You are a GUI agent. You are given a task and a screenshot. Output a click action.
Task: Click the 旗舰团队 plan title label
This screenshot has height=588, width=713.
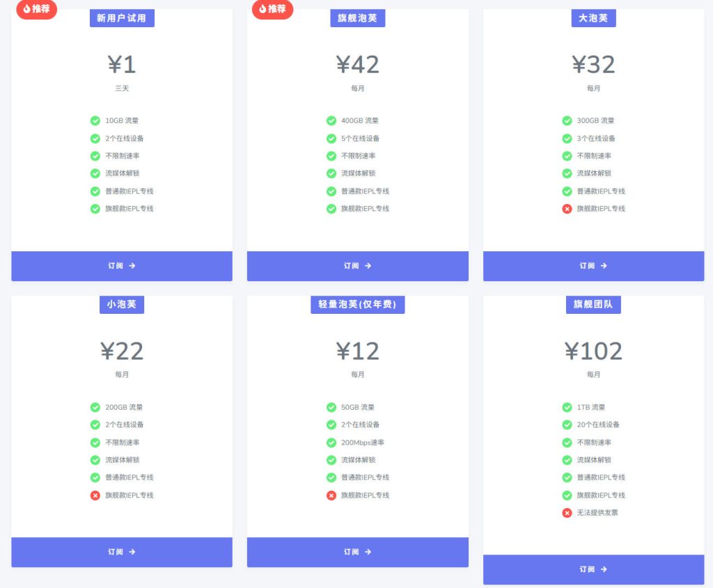(x=593, y=305)
